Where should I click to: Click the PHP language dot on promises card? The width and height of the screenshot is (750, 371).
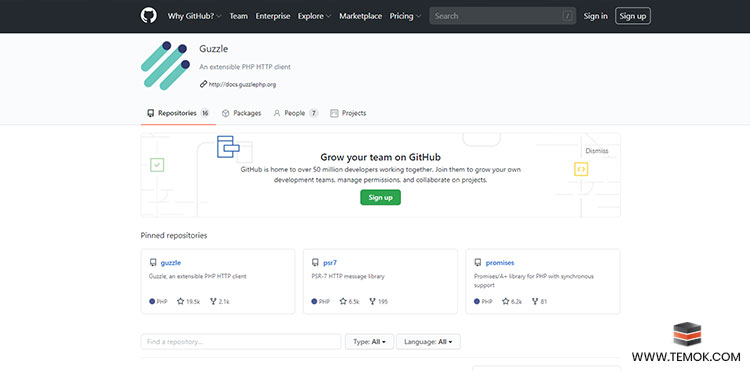click(x=477, y=302)
